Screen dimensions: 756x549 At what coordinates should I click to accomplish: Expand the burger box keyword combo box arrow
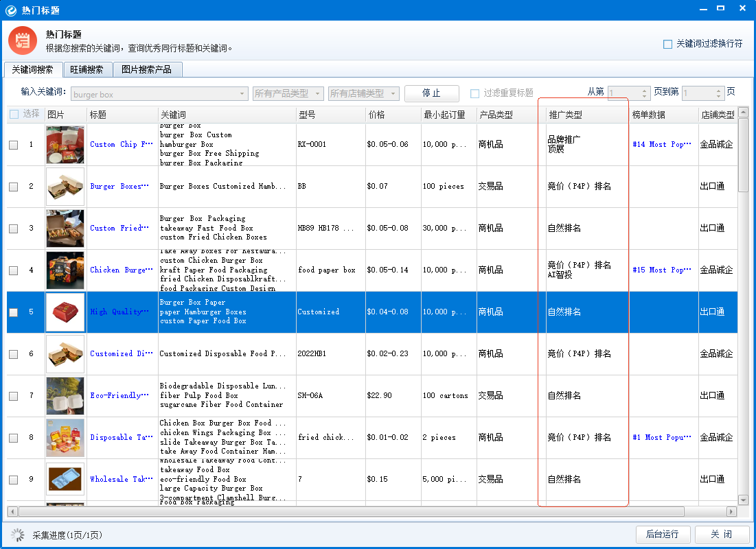(x=242, y=93)
